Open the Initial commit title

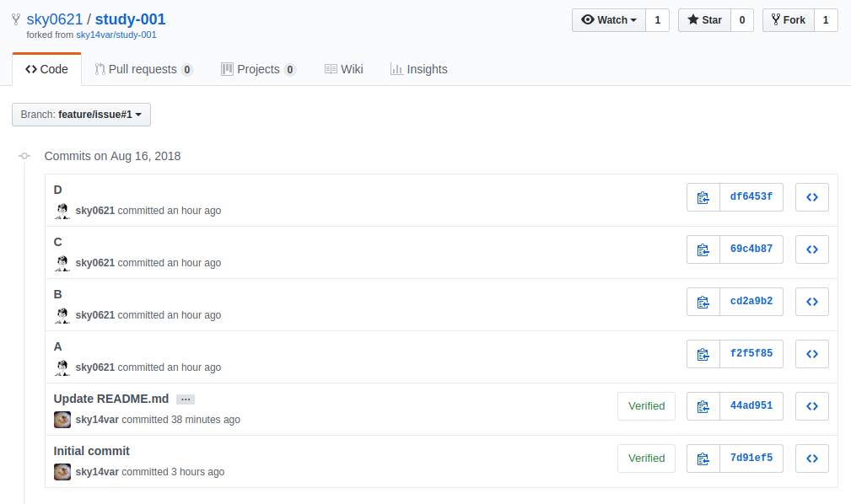point(92,452)
